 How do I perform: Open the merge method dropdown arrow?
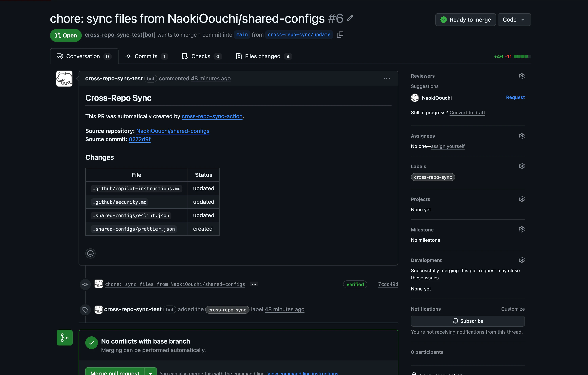click(151, 372)
